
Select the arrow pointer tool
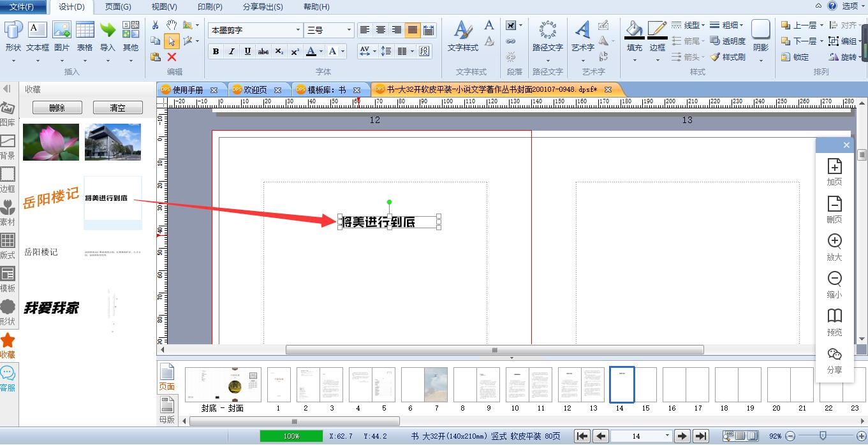pos(172,41)
